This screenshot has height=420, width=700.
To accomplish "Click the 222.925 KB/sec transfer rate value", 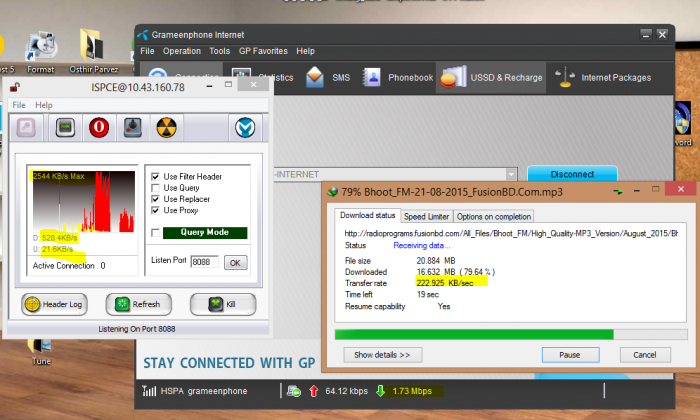I will click(445, 283).
